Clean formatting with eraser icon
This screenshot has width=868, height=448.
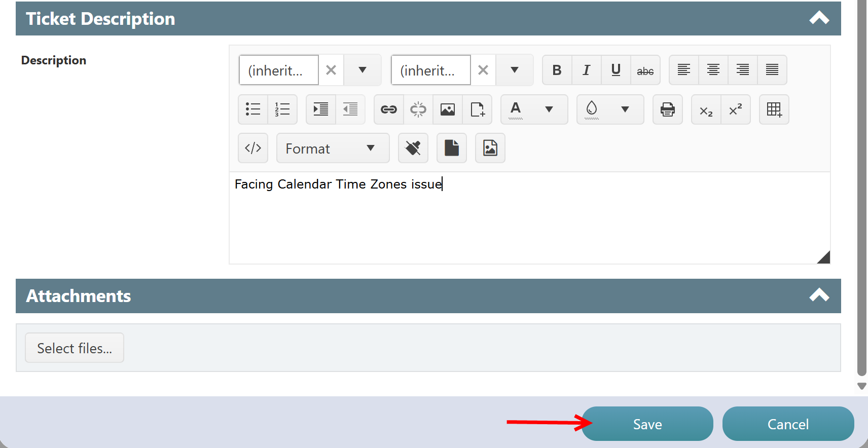pyautogui.click(x=413, y=148)
